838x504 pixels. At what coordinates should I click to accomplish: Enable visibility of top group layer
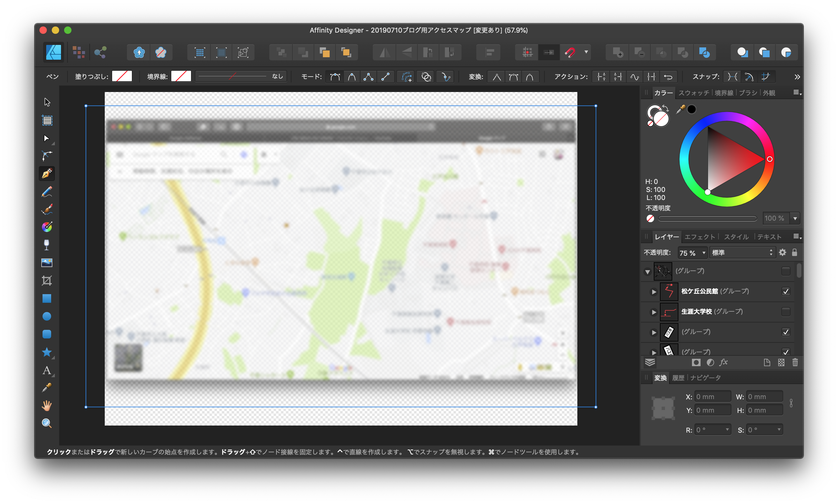tap(786, 271)
